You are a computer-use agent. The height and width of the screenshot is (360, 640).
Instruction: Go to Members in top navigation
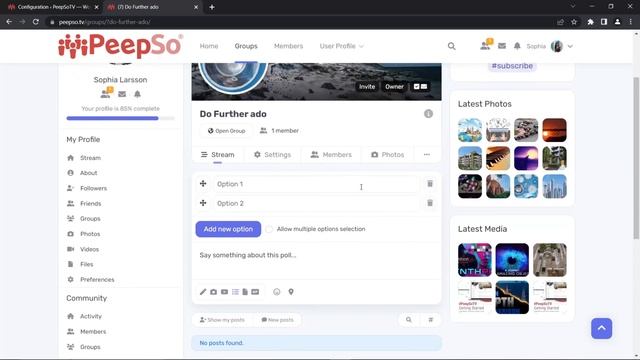pyautogui.click(x=289, y=46)
